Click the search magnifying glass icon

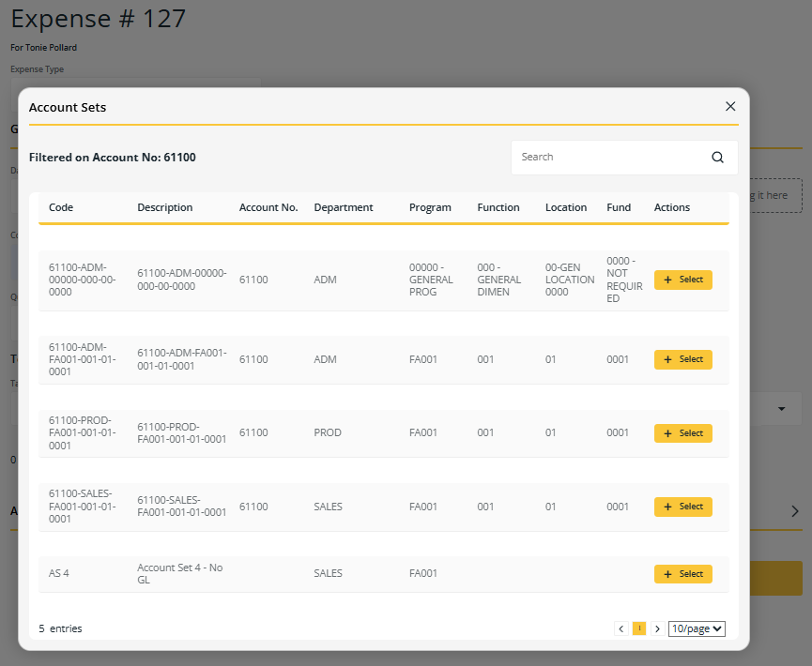[x=717, y=157]
